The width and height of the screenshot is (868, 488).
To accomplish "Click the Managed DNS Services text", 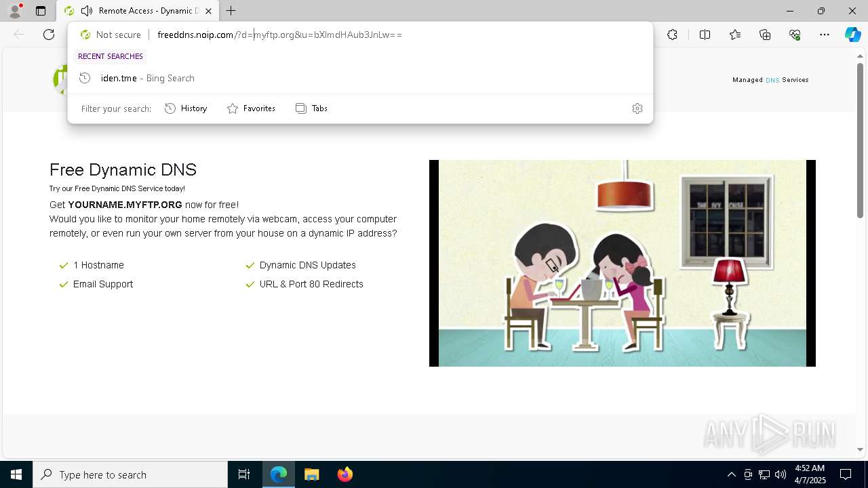I will click(x=770, y=80).
